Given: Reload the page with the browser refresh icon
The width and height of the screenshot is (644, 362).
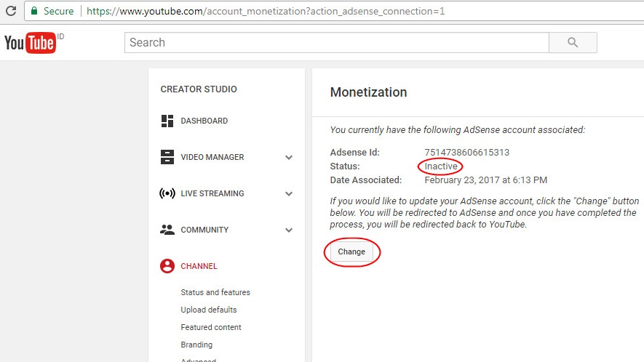Looking at the screenshot, I should tap(11, 11).
